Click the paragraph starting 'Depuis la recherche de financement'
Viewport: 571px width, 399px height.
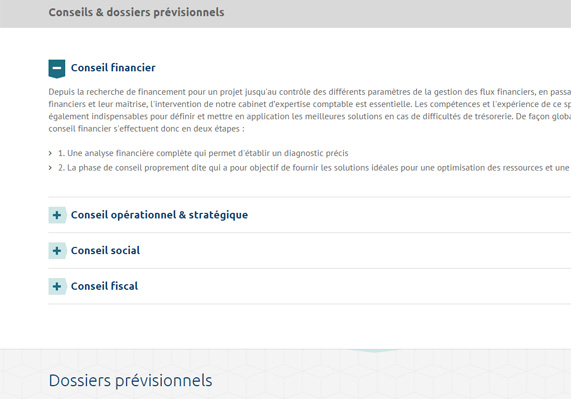(310, 110)
